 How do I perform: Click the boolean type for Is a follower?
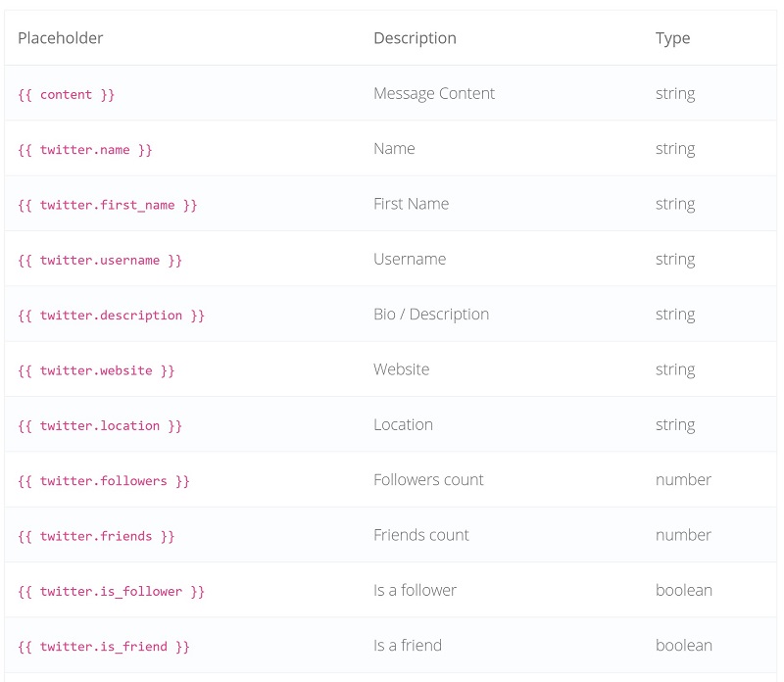click(x=684, y=590)
